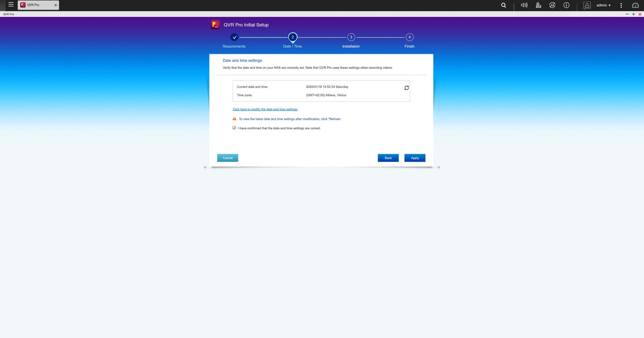Click the orange warning triangle icon
The image size is (644, 338).
pos(235,119)
